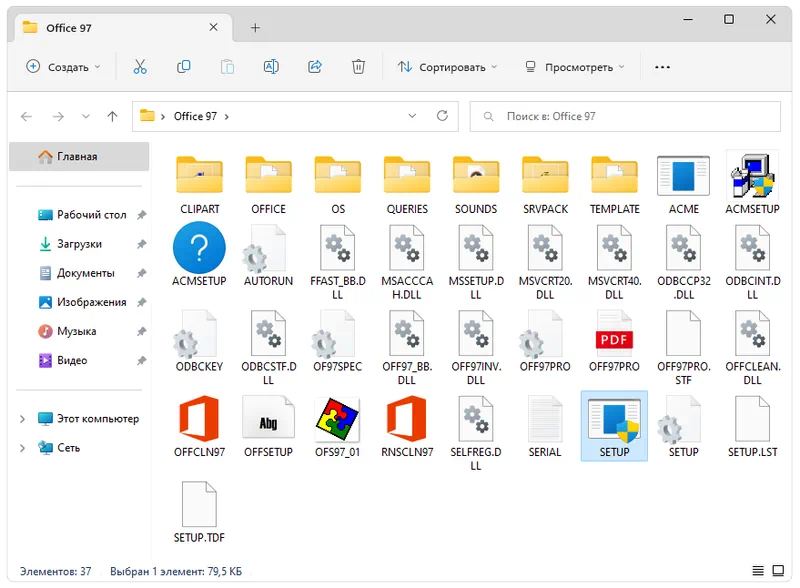
Task: Select the TEMPLATE folder
Action: click(x=615, y=185)
